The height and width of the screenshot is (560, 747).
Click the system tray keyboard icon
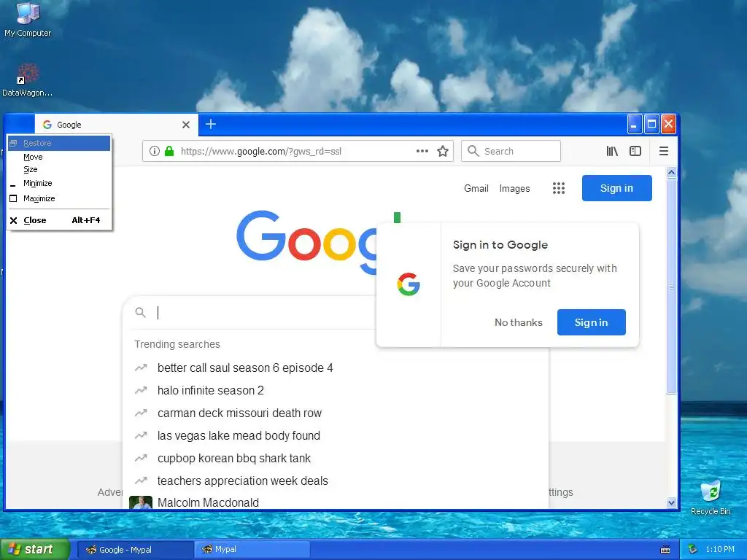[x=665, y=550]
